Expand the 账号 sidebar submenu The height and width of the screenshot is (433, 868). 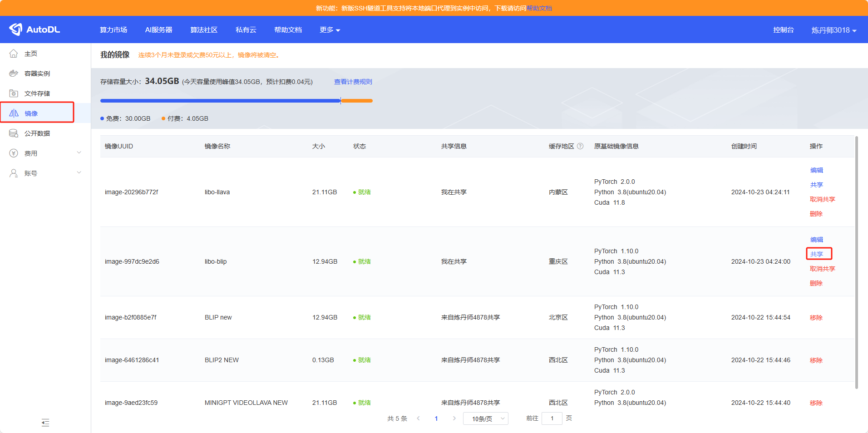pyautogui.click(x=79, y=173)
